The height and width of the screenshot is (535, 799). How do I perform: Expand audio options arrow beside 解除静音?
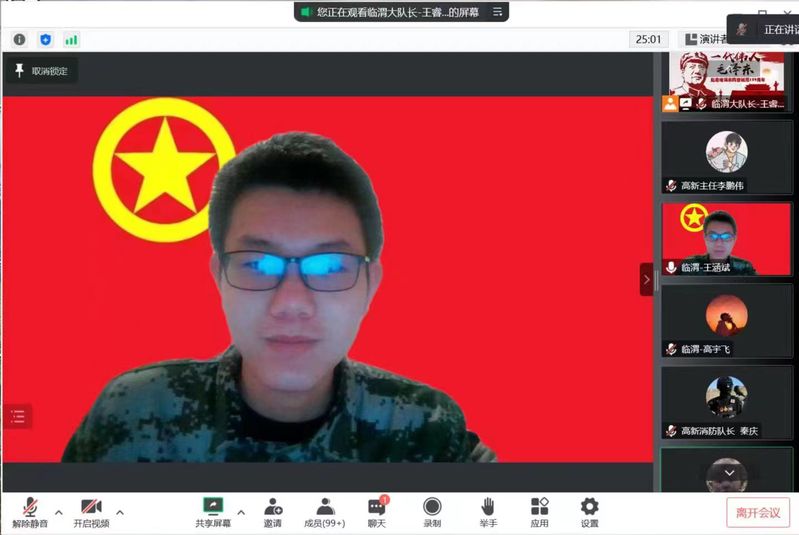[59, 512]
